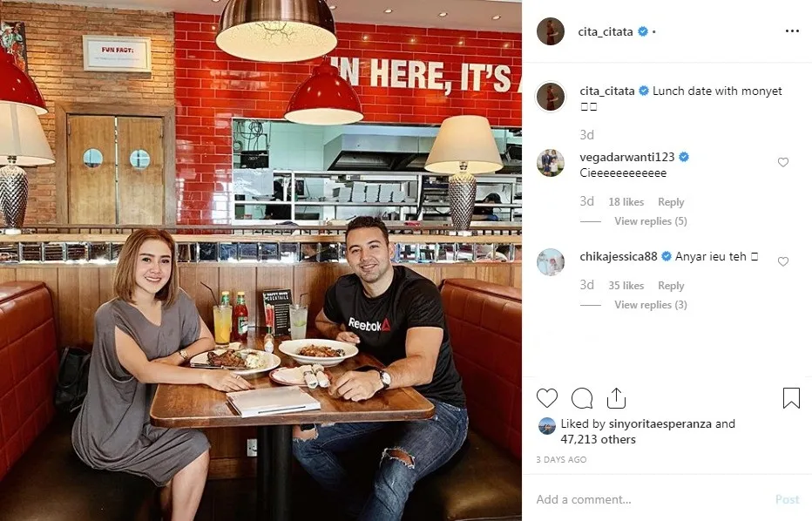Open cita_citata username in header
This screenshot has width=812, height=521.
coord(605,31)
